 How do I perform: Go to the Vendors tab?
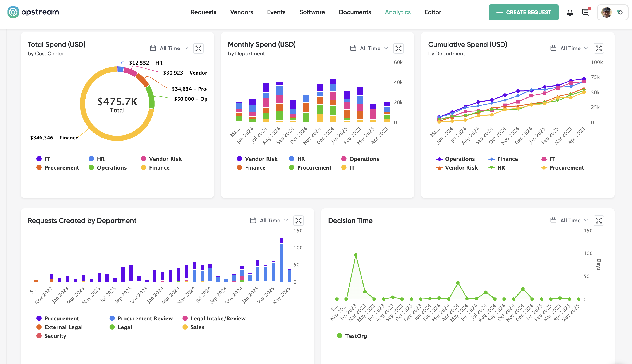(242, 12)
